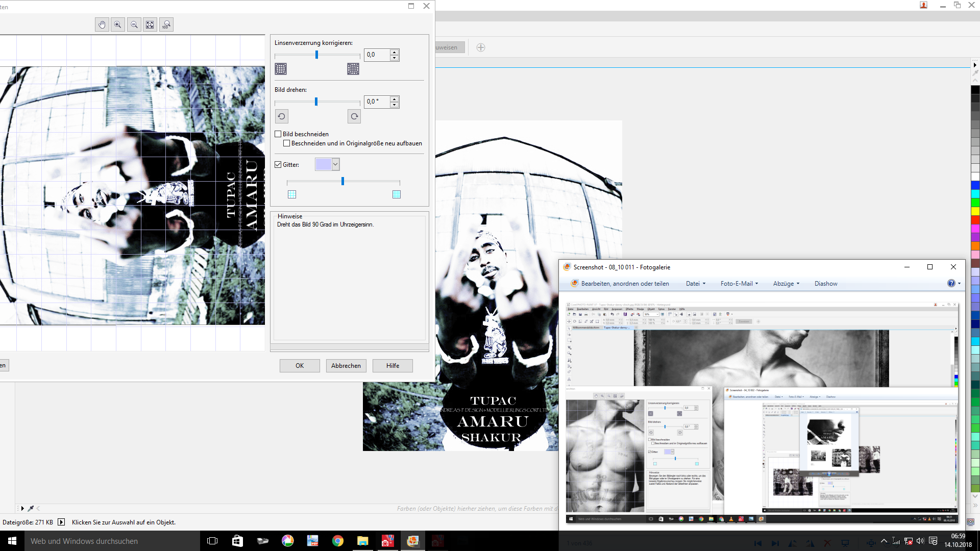
Task: Click the Fotogalerie help question mark icon
Action: click(951, 283)
